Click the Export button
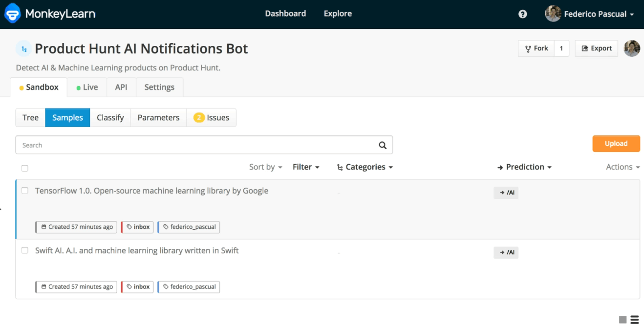644x330 pixels. tap(596, 48)
